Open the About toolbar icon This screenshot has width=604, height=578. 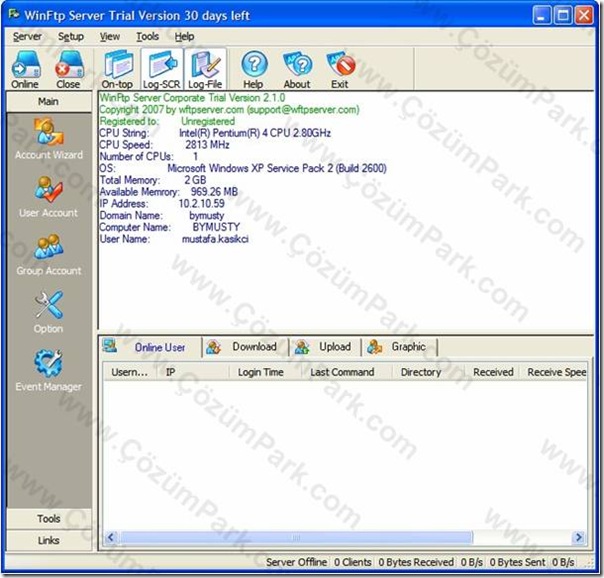click(297, 70)
